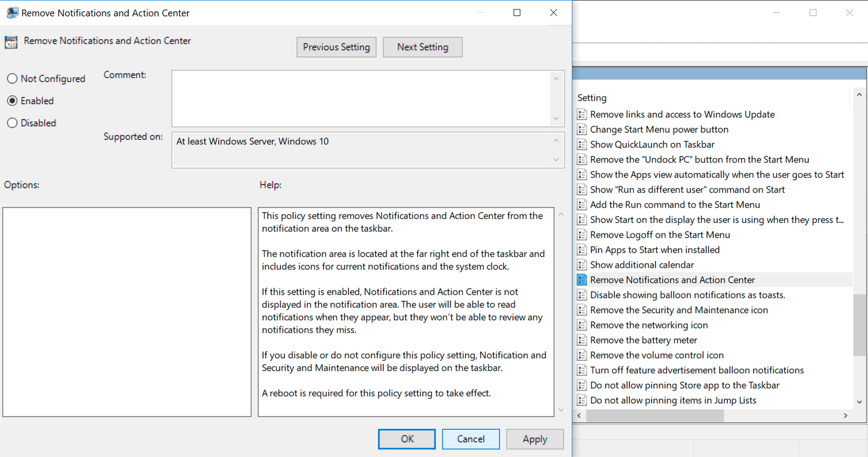The width and height of the screenshot is (868, 457).
Task: Select Pin Apps to Start when installed
Action: (655, 250)
